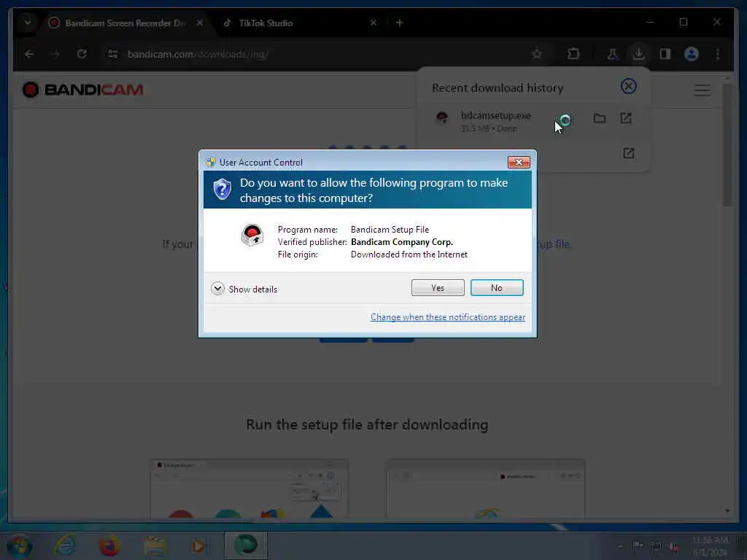Click Yes in User Account Control dialog

[438, 287]
